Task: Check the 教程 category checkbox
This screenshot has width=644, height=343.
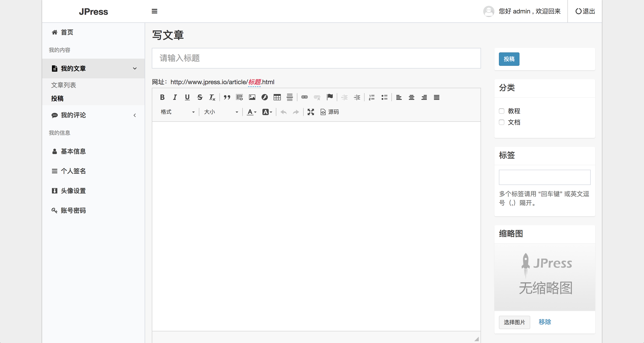Action: click(502, 111)
